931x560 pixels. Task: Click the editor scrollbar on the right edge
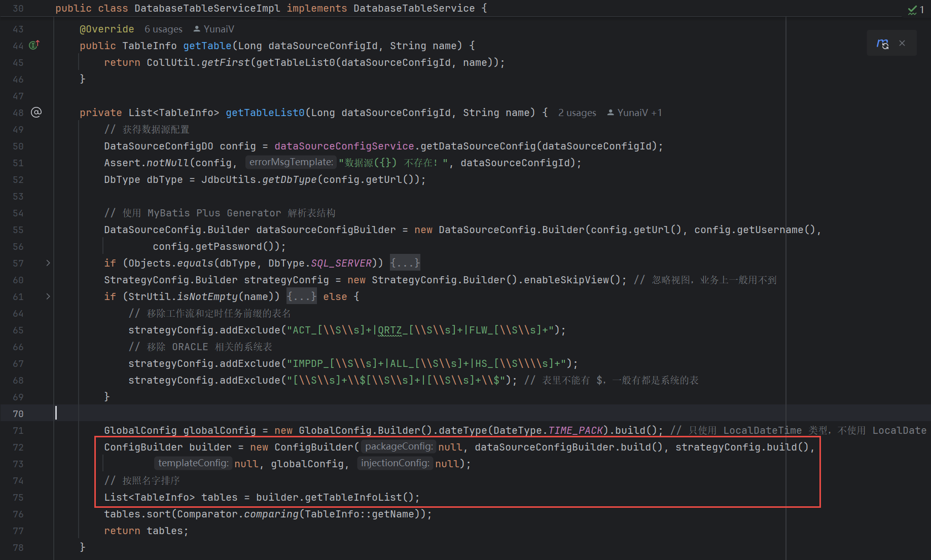(x=927, y=279)
